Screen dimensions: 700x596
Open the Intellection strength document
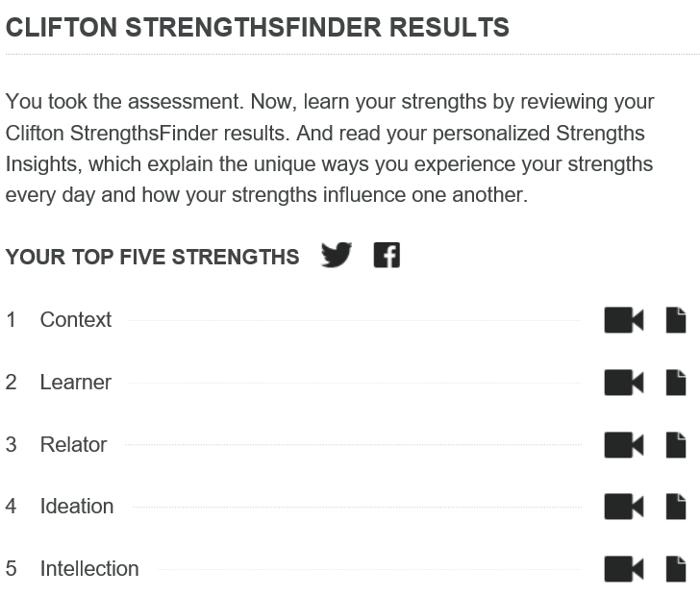[x=676, y=569]
